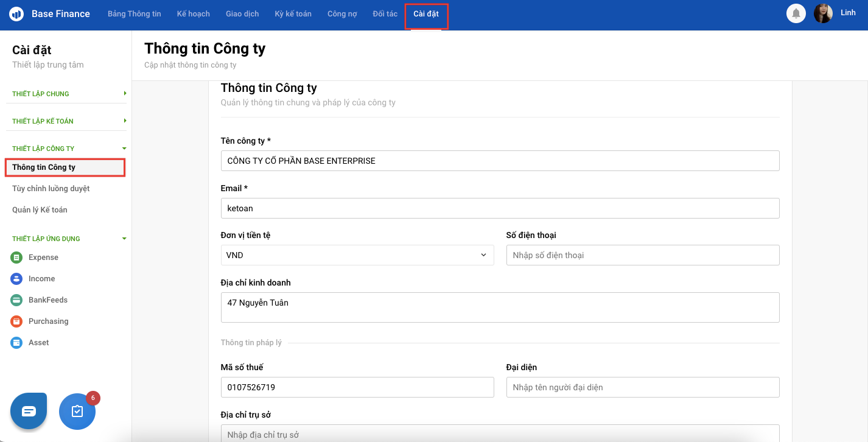Open the Kỳ kế toán tab
The image size is (868, 442).
[293, 14]
